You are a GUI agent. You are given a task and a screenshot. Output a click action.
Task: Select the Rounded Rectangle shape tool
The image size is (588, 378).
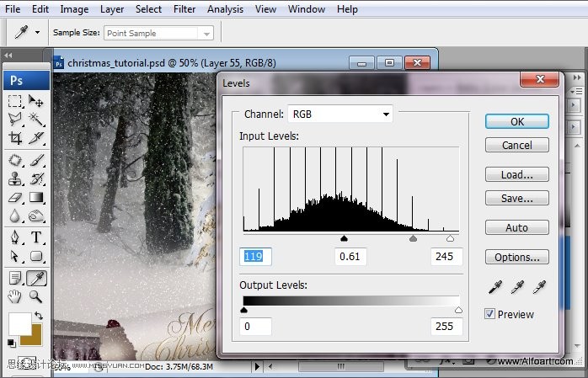(36, 256)
